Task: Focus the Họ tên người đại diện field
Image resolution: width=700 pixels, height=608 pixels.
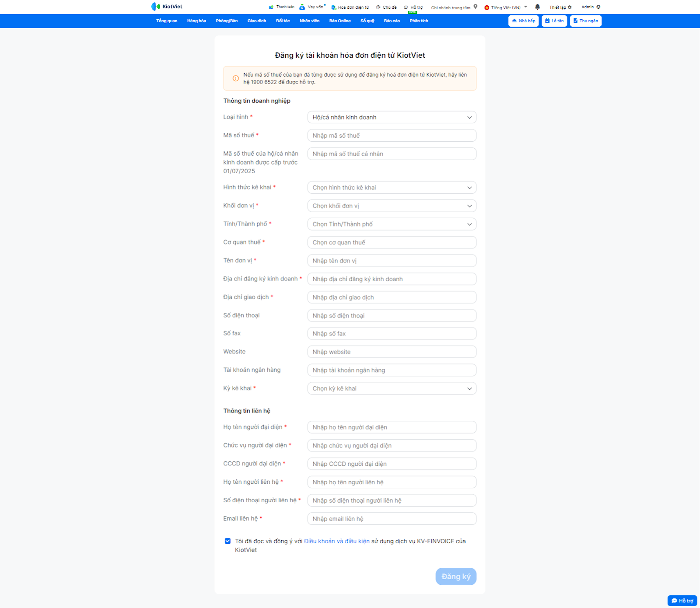Action: point(392,427)
